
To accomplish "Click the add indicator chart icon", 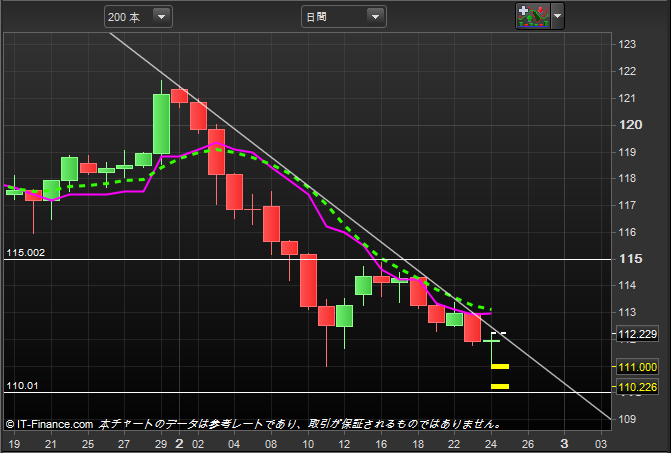I will click(x=533, y=16).
